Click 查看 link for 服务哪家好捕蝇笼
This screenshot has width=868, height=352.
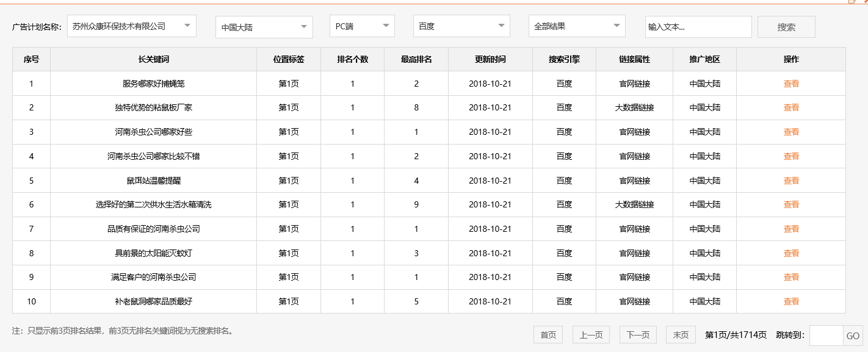tap(791, 83)
